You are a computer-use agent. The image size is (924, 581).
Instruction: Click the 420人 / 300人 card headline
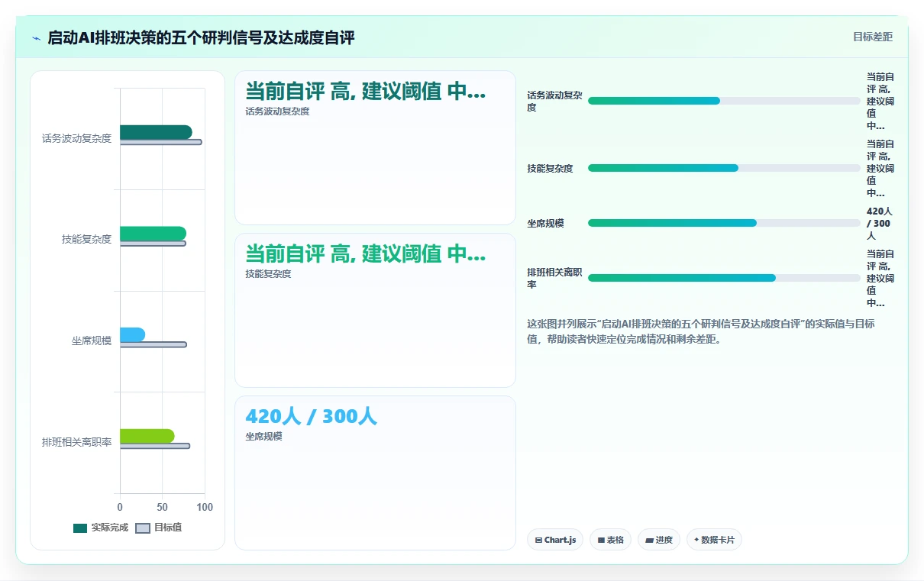tap(311, 416)
